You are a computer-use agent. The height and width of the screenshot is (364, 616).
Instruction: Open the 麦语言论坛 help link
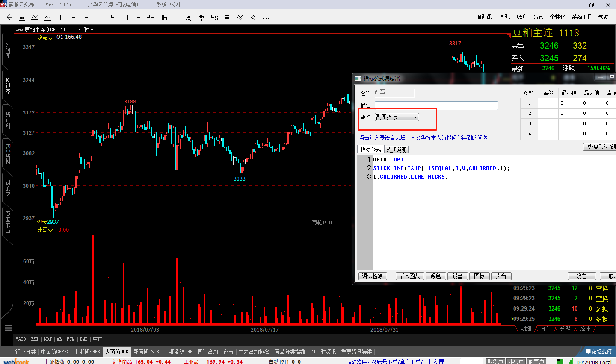[x=423, y=138]
